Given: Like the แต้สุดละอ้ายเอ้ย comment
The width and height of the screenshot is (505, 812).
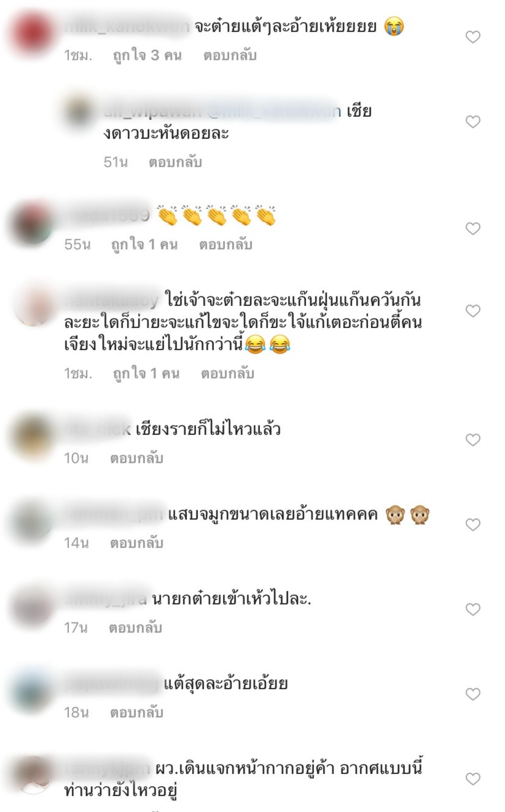Looking at the screenshot, I should tap(473, 694).
